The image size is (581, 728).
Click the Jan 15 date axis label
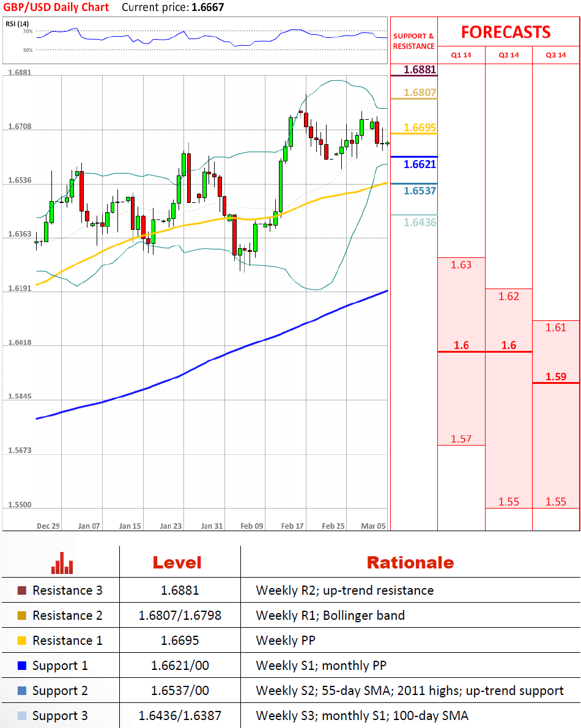(130, 526)
